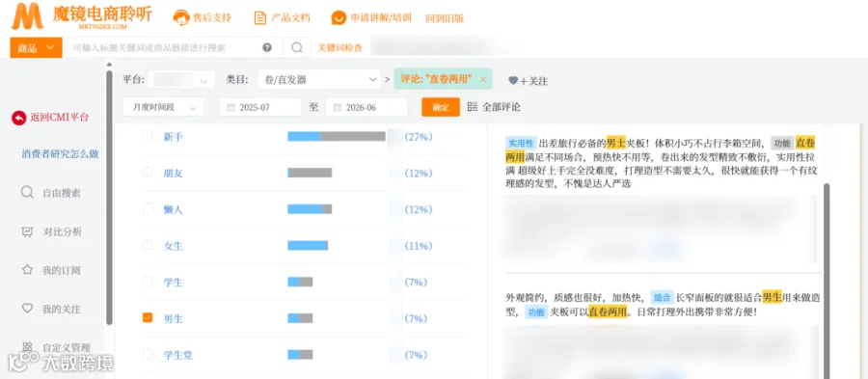
Task: Check the 学生 checkbox
Action: (148, 281)
